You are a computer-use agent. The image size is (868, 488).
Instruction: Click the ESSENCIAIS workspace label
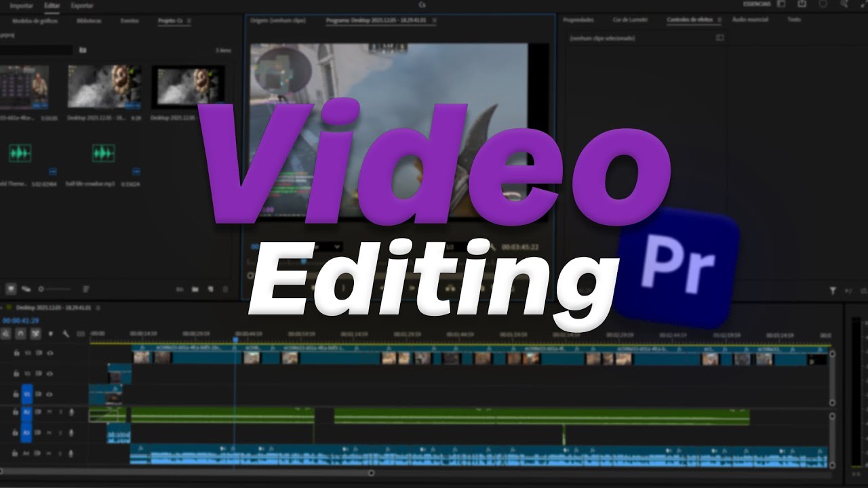coord(756,4)
